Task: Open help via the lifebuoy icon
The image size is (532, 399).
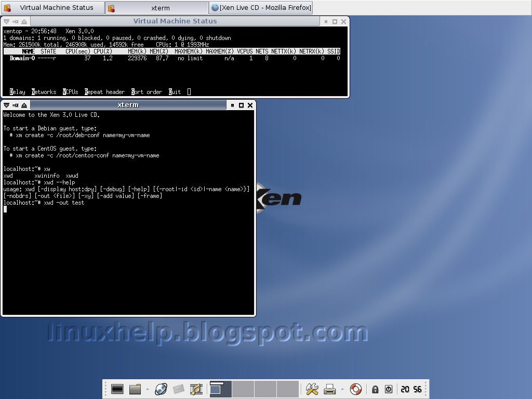Action: click(x=355, y=389)
